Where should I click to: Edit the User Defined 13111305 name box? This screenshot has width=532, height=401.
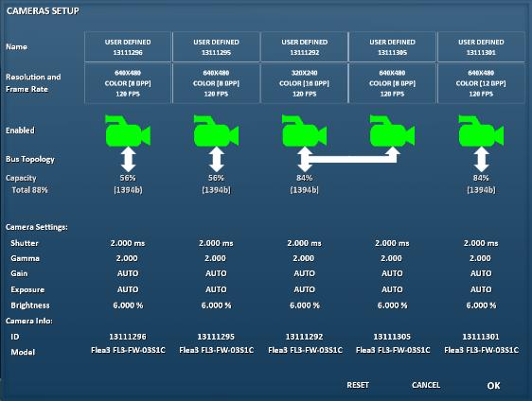click(x=392, y=47)
